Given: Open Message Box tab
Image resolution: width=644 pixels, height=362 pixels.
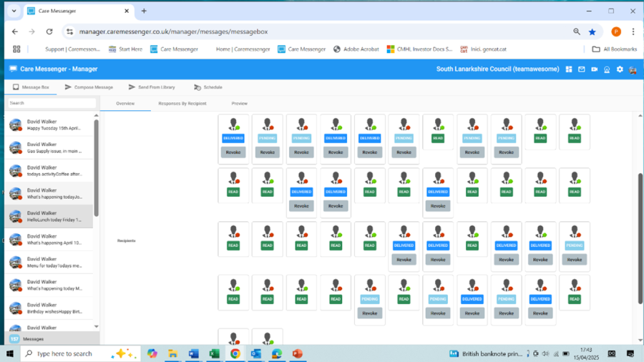Looking at the screenshot, I should [31, 87].
